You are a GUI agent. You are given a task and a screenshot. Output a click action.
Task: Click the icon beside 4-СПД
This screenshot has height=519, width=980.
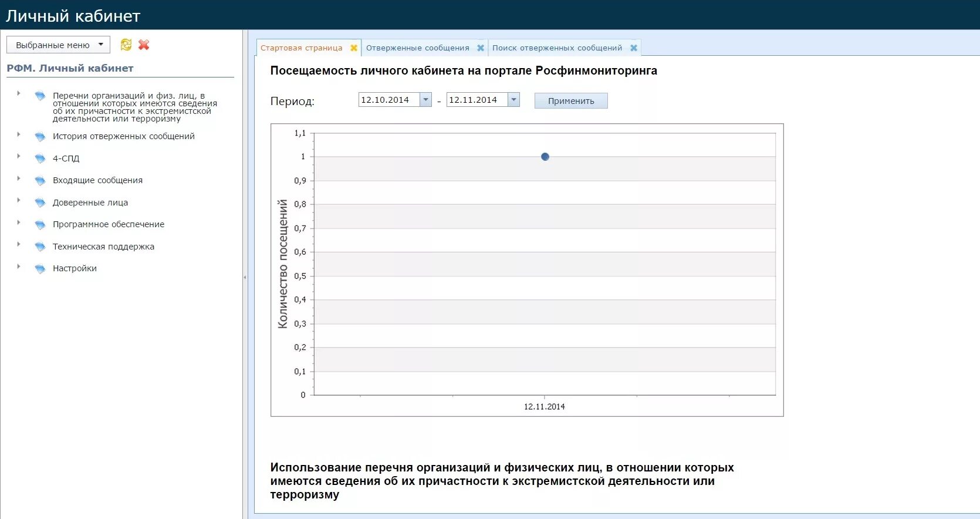point(40,159)
